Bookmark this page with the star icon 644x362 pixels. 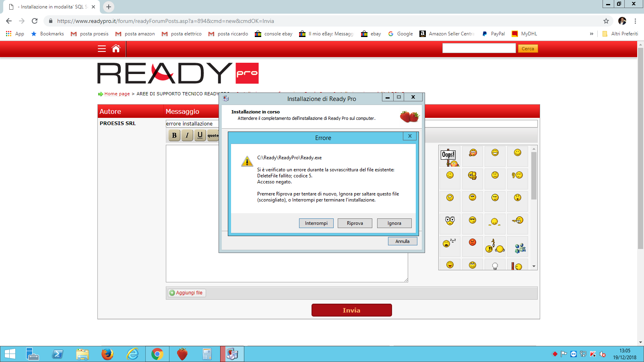pos(606,21)
